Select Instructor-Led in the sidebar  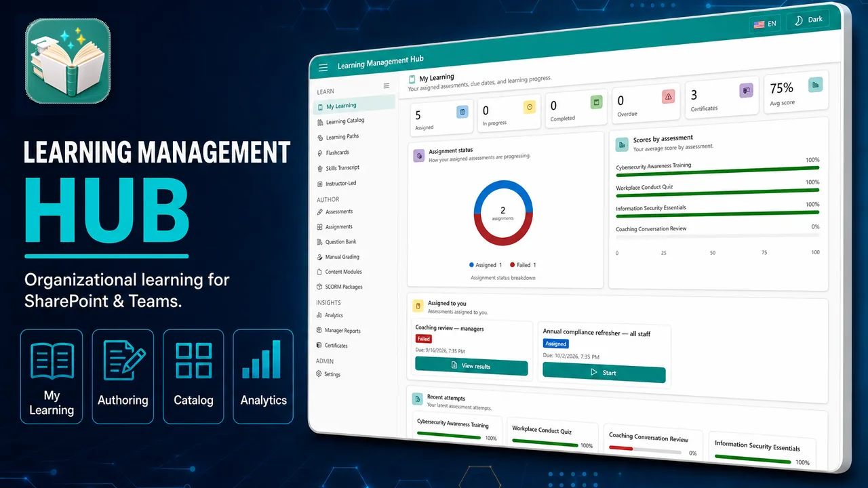[x=336, y=184]
